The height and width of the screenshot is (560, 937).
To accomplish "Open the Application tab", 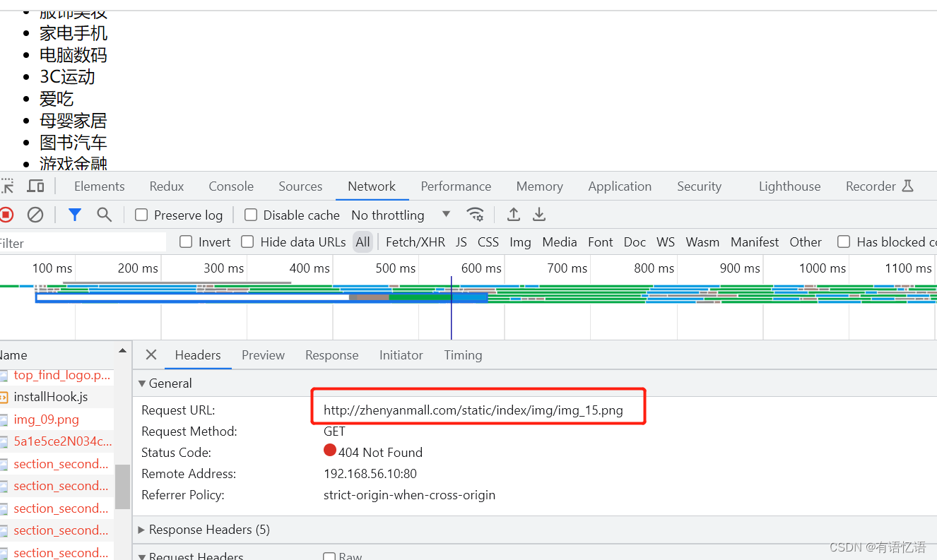I will [620, 186].
